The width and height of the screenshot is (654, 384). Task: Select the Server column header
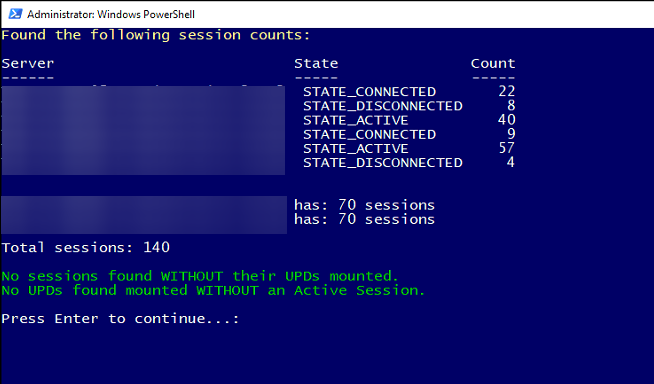[x=28, y=63]
